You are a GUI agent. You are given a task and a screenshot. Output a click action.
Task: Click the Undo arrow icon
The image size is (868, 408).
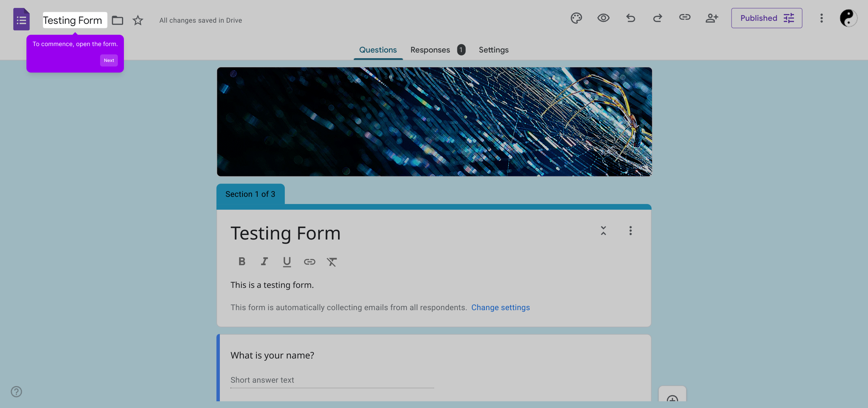(630, 18)
